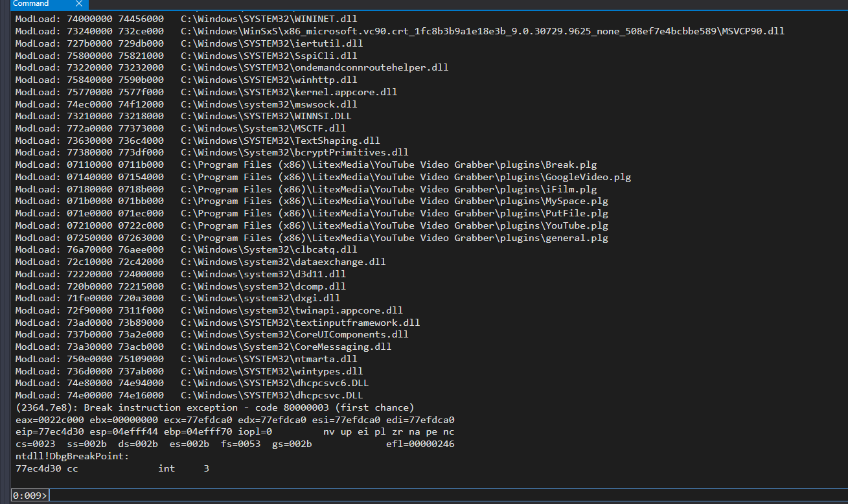This screenshot has height=504, width=848.
Task: Switch to the Command tab
Action: click(x=31, y=4)
